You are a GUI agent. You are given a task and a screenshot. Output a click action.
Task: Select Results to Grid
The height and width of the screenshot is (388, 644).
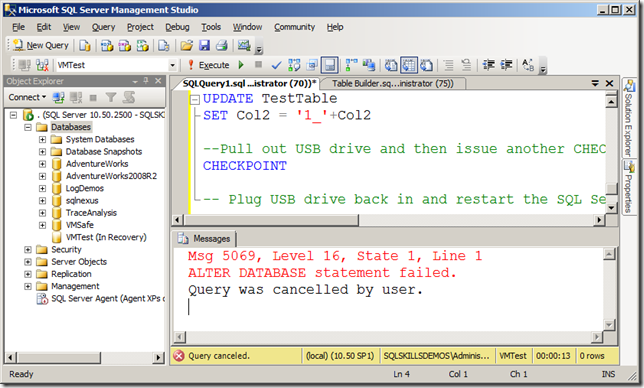pyautogui.click(x=409, y=65)
